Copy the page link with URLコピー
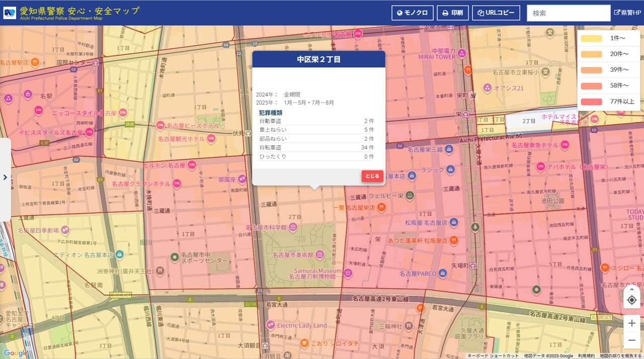This screenshot has height=359, width=644. click(496, 13)
